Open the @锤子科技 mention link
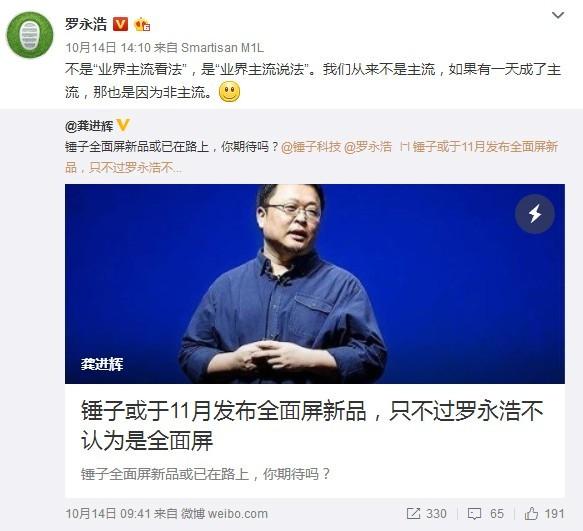583x531 pixels. click(311, 147)
